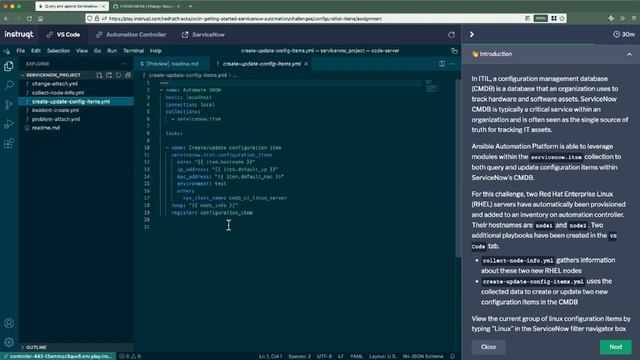Open the Extensions view
The height and width of the screenshot is (360, 640).
point(9,143)
